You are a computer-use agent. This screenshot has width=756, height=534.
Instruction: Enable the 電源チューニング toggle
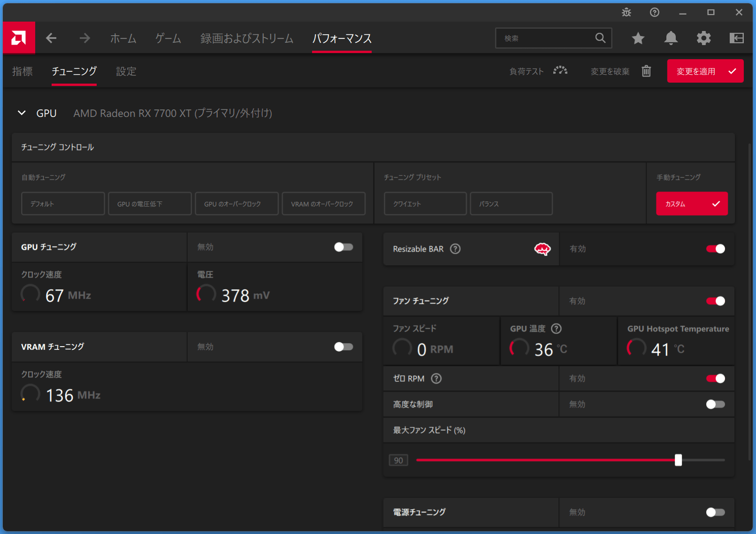point(716,512)
